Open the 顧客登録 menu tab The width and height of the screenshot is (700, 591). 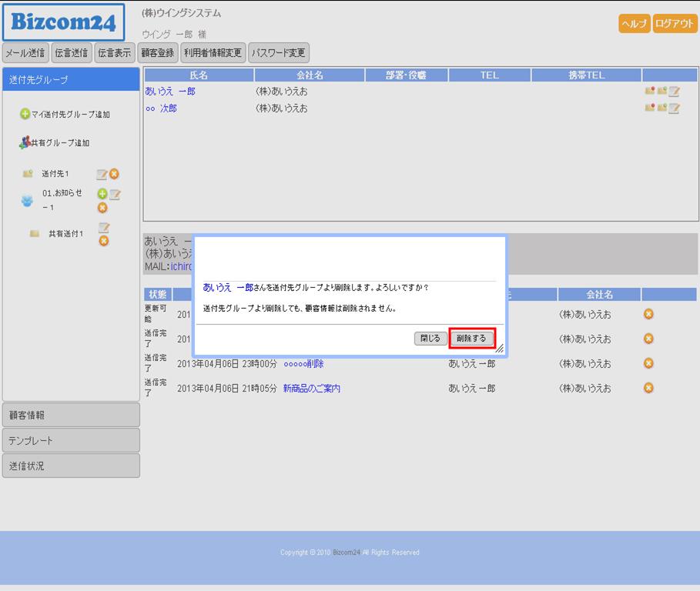[158, 53]
